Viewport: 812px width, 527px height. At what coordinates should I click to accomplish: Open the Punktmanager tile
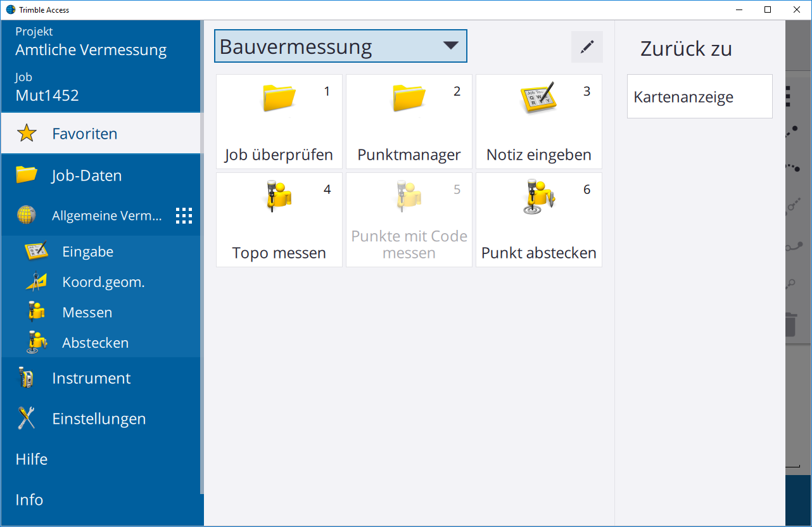[409, 122]
